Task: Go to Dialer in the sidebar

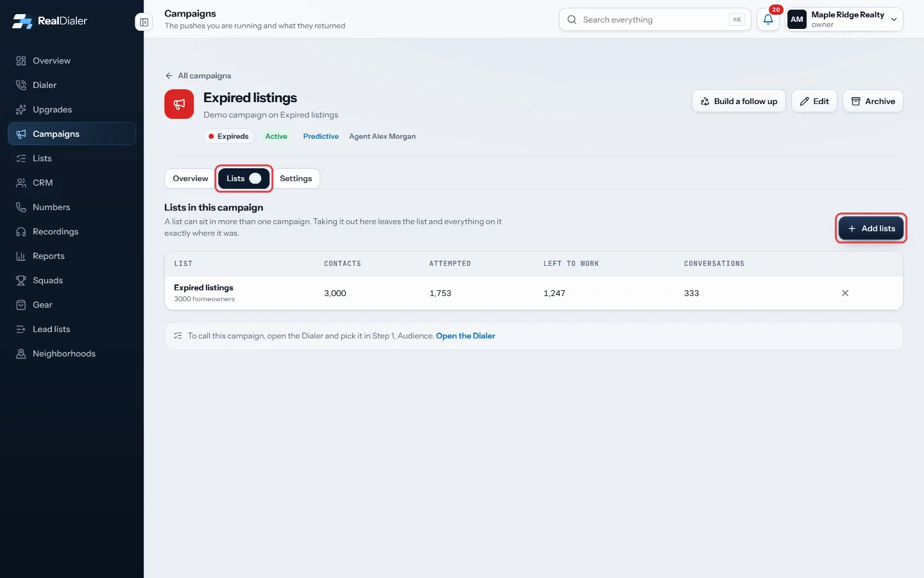Action: (x=72, y=85)
